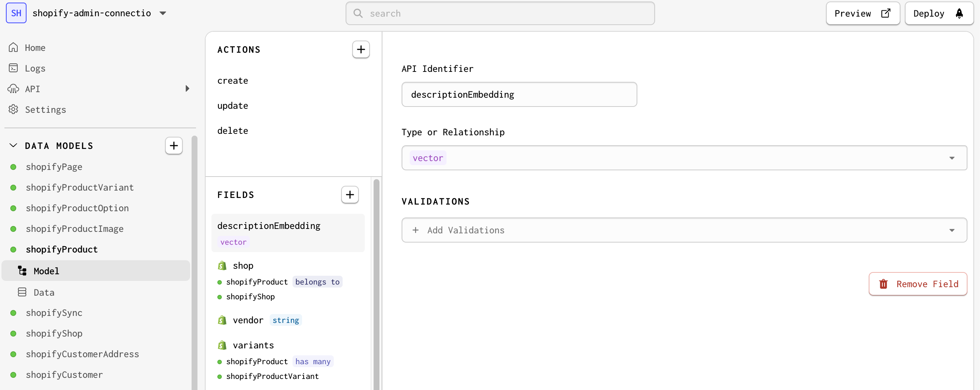980x390 pixels.
Task: Click shopifyProductVariant under variants field
Action: pos(272,376)
